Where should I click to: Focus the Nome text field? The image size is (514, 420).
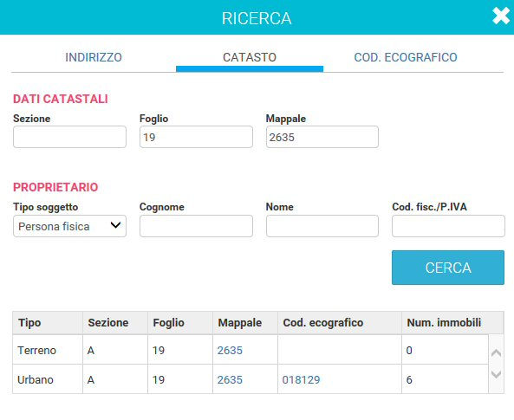(322, 226)
